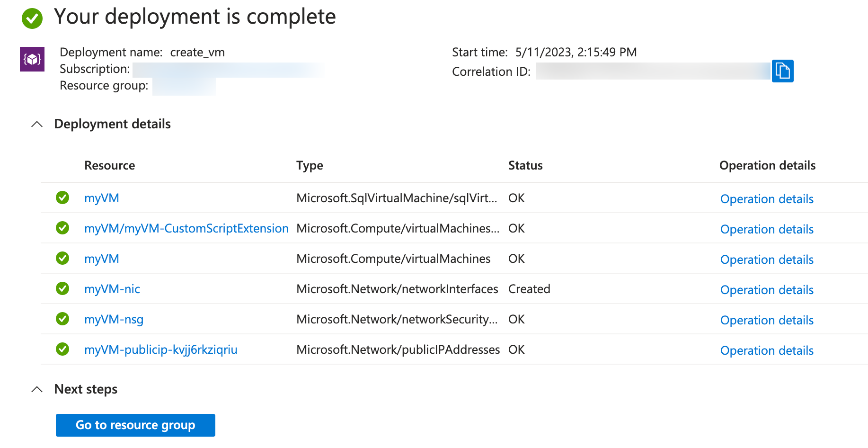
Task: View Operation details for the CustomScriptExtension row
Action: click(x=767, y=229)
